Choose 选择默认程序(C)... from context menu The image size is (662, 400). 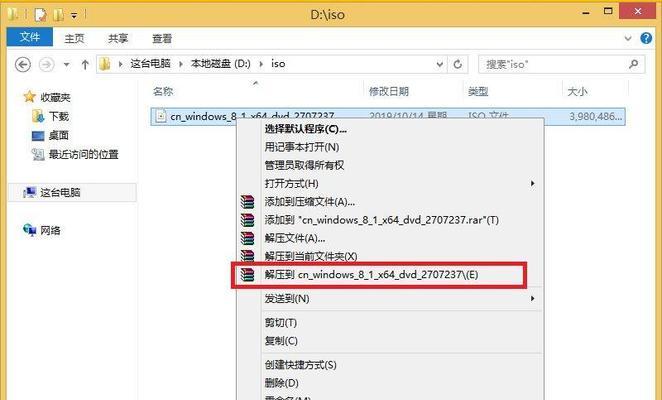click(x=306, y=129)
